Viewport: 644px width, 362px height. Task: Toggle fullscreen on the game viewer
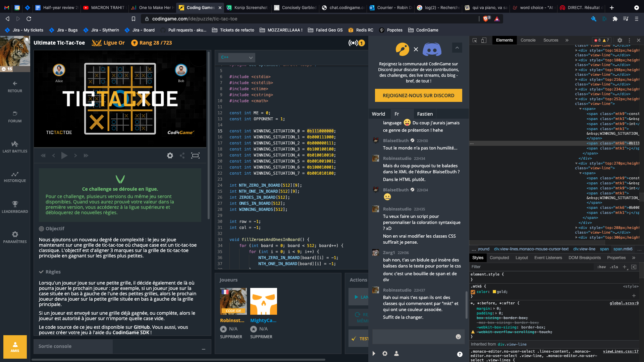click(195, 156)
